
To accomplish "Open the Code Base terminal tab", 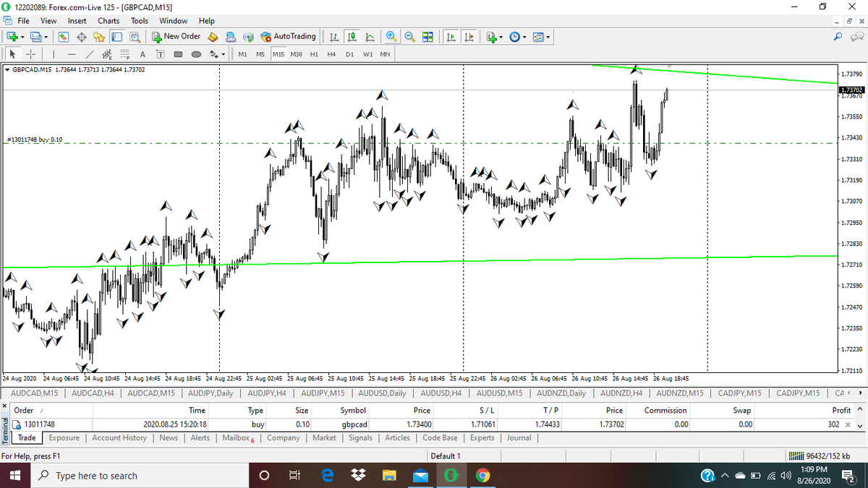I will 440,438.
